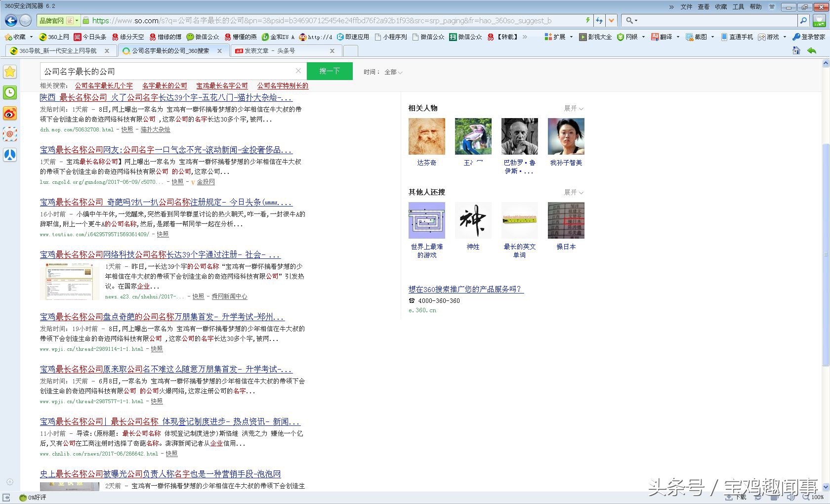Viewport: 830px width, 504px height.
Task: Expand the 其他人还搜 section with 展开
Action: (x=574, y=192)
